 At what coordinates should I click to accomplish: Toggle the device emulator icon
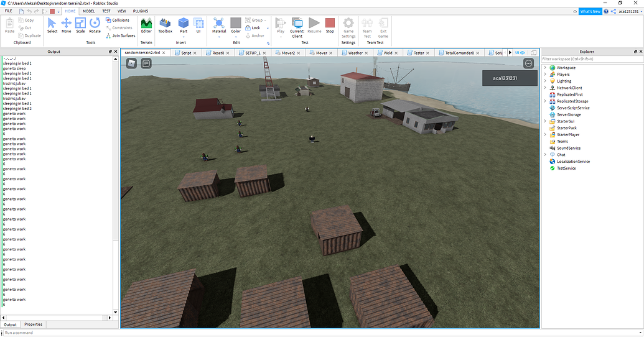533,52
